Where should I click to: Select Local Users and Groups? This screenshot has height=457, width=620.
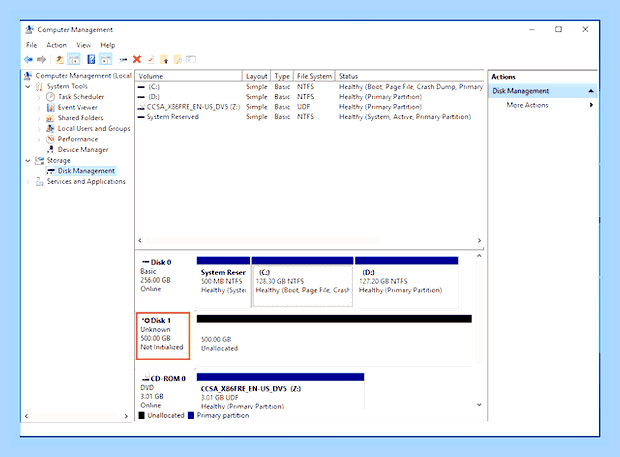point(94,128)
